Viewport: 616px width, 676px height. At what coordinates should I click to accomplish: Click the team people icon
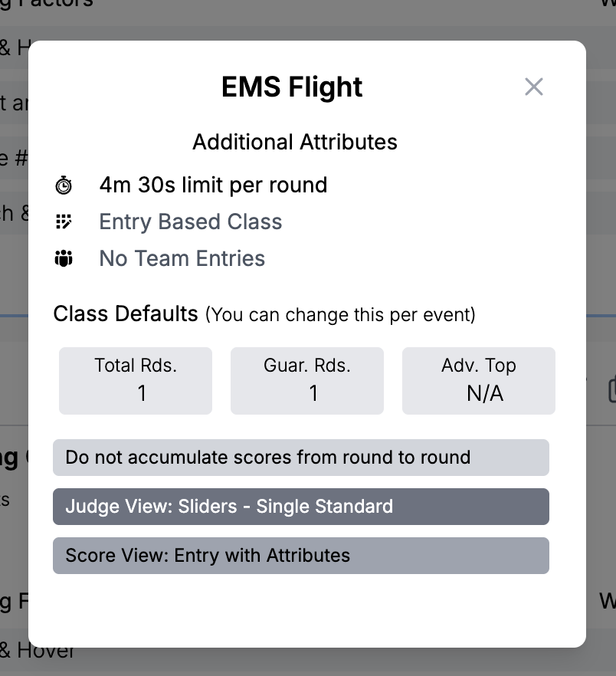click(x=64, y=259)
